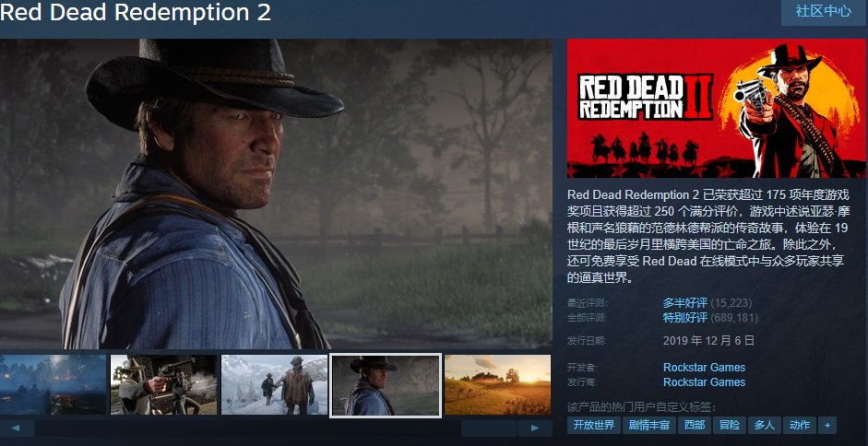This screenshot has height=446, width=868.
Task: Choose the 多人 tag
Action: tap(765, 425)
